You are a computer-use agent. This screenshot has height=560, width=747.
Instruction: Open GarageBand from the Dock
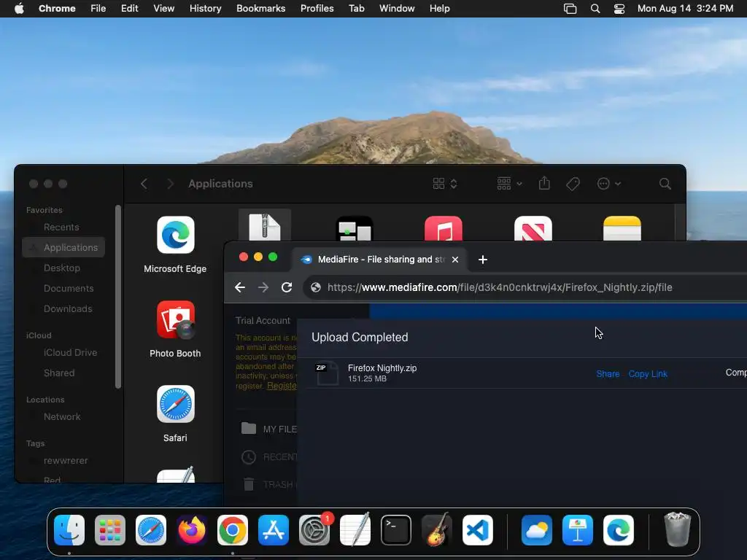click(437, 530)
